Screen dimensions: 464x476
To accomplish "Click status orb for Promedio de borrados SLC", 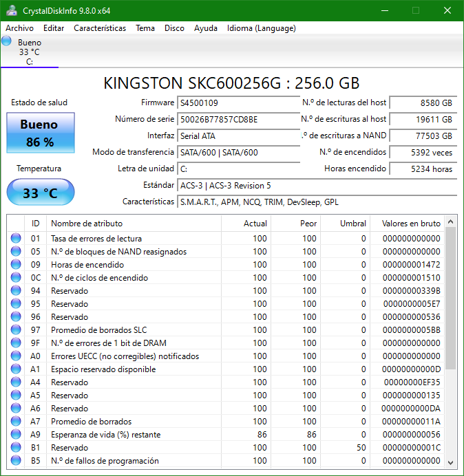I will pyautogui.click(x=16, y=330).
